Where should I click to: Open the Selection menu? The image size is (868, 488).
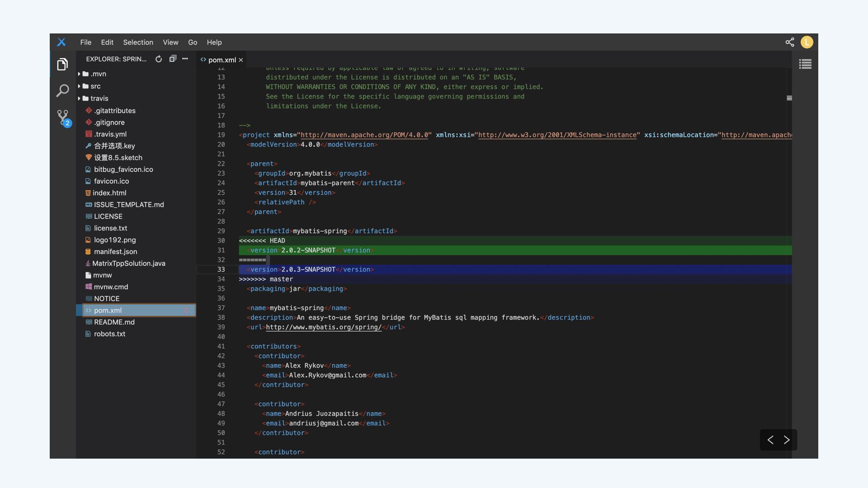click(x=138, y=42)
